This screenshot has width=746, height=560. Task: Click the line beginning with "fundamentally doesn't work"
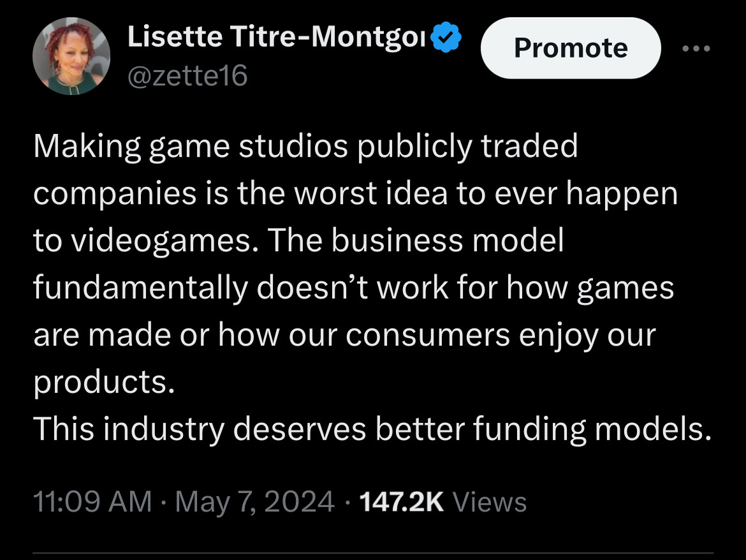click(353, 288)
